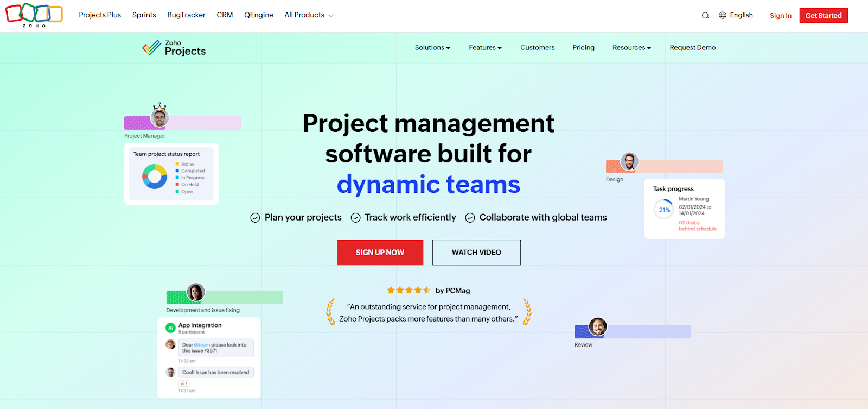868x409 pixels.
Task: Click the light blue In Progress legend swatch
Action: click(177, 178)
